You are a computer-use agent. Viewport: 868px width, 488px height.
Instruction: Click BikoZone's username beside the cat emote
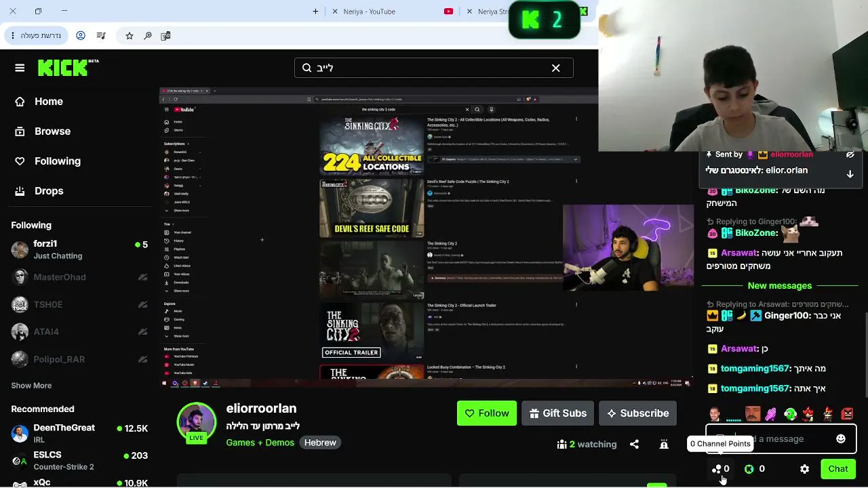pyautogui.click(x=756, y=233)
